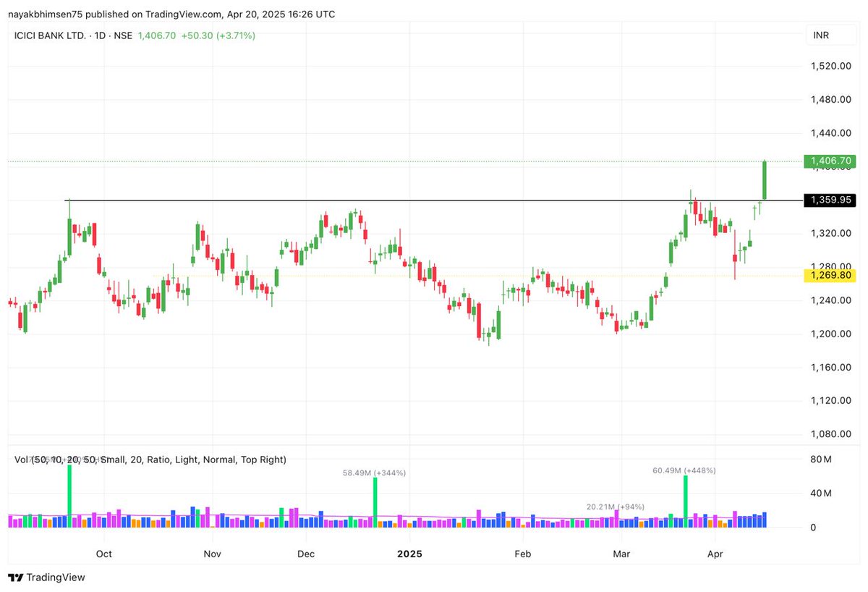Screen dimensions: 868x592
Task: Click the 60.49M (+448%) volume label
Action: pyautogui.click(x=684, y=470)
